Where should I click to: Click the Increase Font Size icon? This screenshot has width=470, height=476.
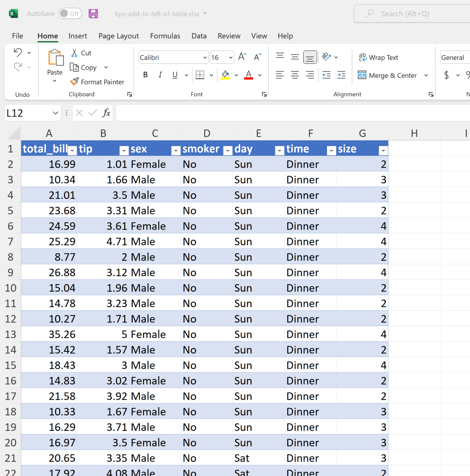coord(242,57)
